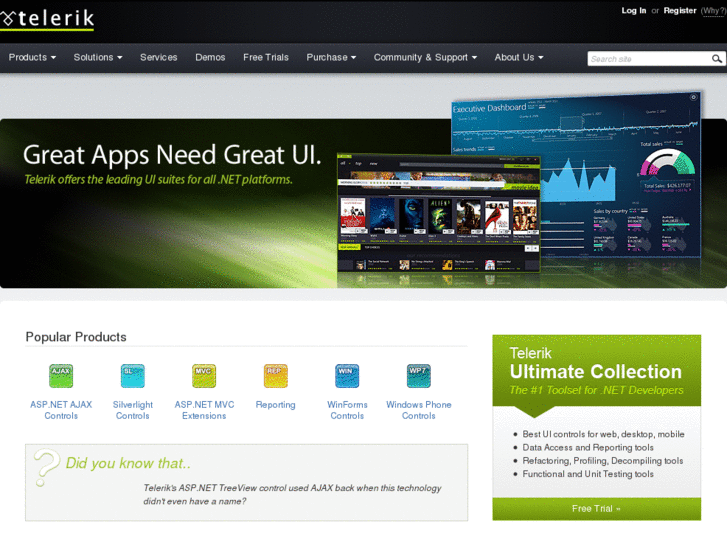Viewport: 727px width, 545px height.
Task: Open the MVC product icon
Action: [204, 376]
